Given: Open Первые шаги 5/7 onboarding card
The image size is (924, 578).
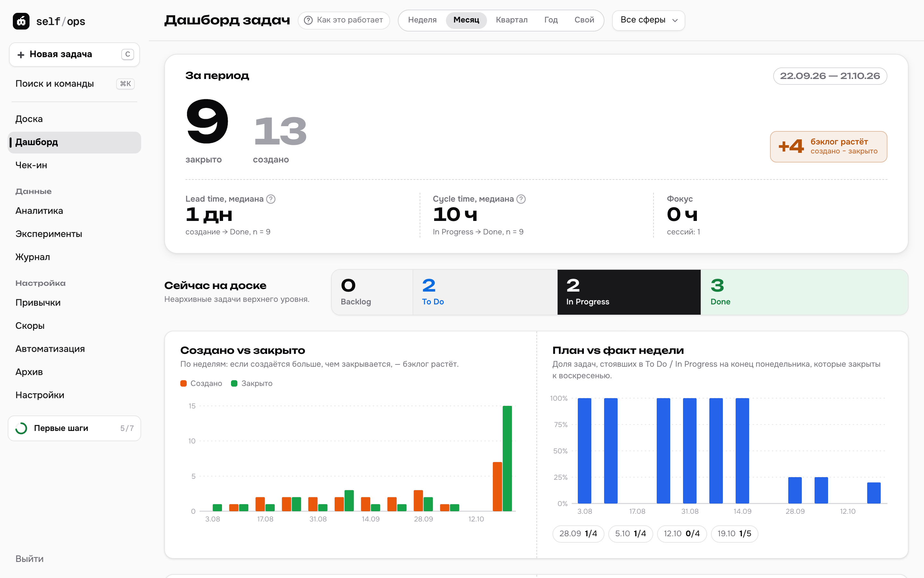Looking at the screenshot, I should click(x=74, y=428).
